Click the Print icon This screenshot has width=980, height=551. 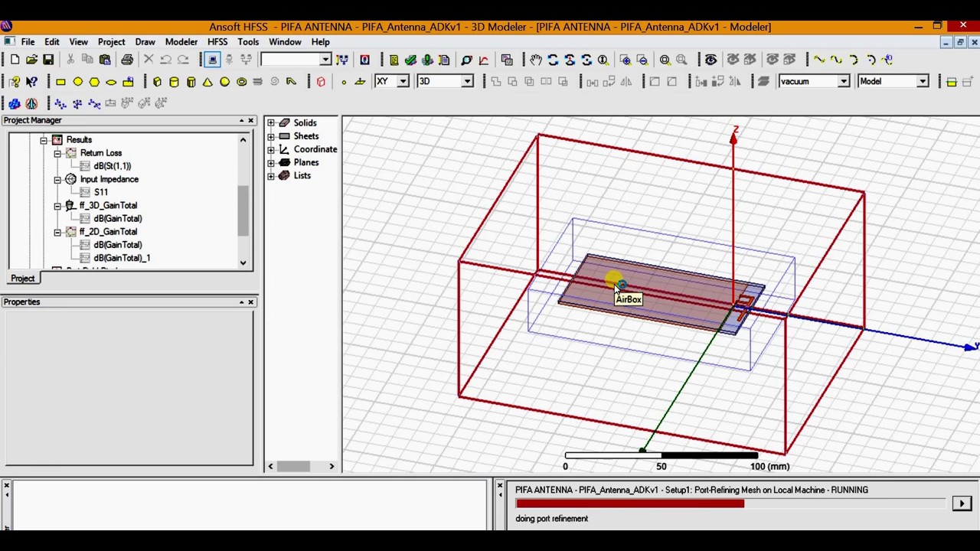pyautogui.click(x=127, y=60)
